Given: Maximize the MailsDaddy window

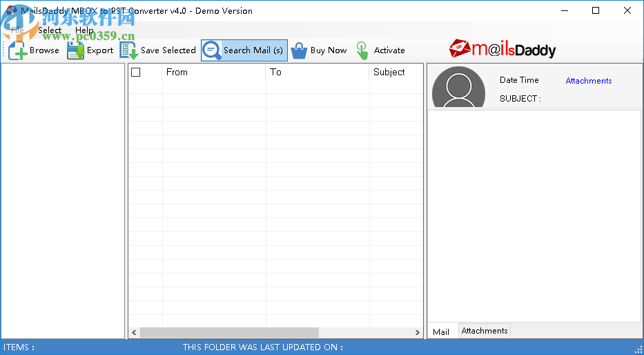Looking at the screenshot, I should click(596, 10).
